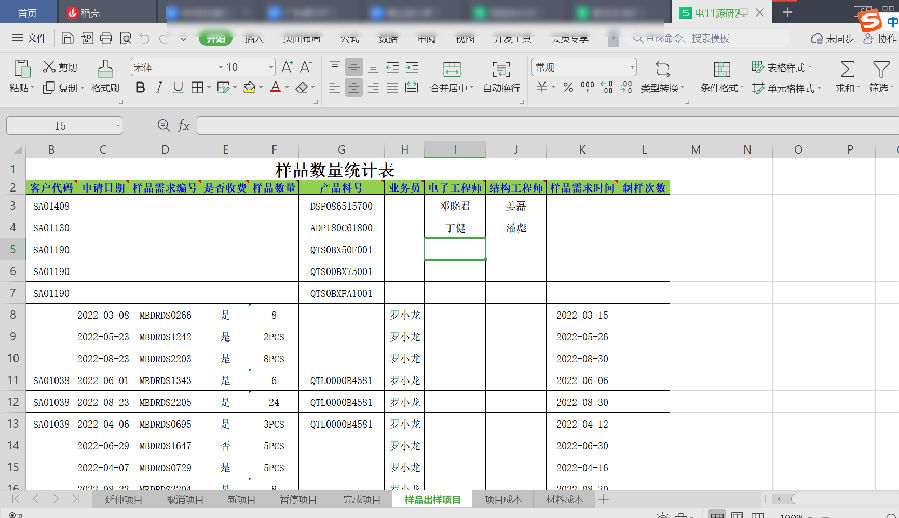
Task: Click the Print icon in quick access toolbar
Action: pyautogui.click(x=105, y=39)
